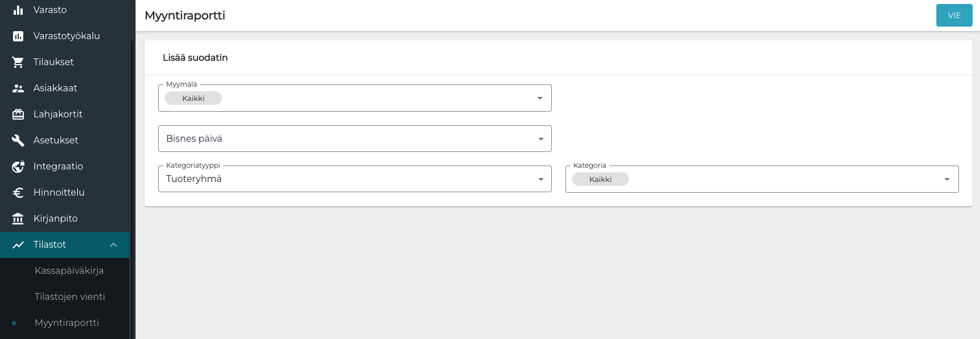Click the Asiakkaat people icon
Viewport: 980px width, 339px height.
pos(18,88)
